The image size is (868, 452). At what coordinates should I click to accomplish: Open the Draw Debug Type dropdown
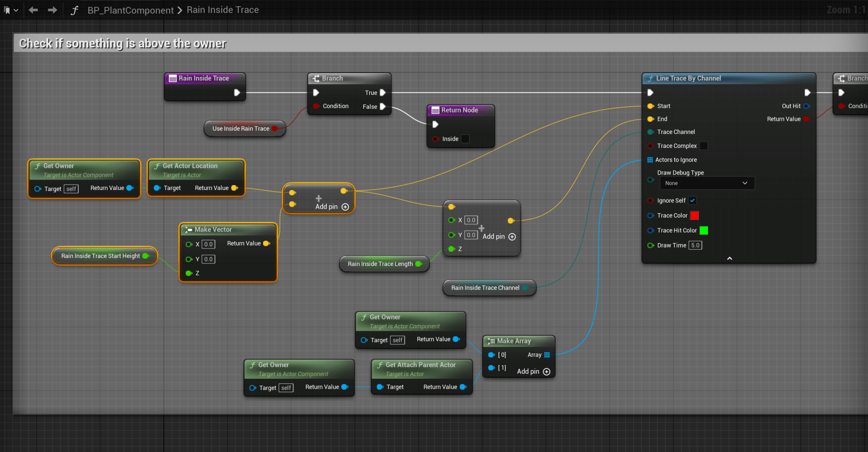tap(706, 183)
